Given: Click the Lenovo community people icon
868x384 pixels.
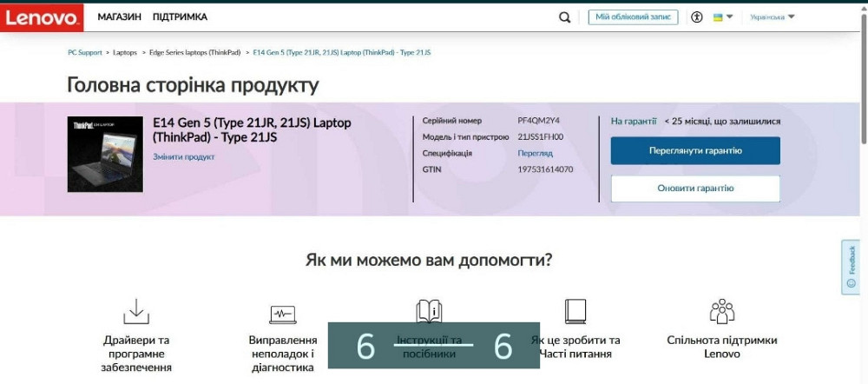Looking at the screenshot, I should [722, 311].
